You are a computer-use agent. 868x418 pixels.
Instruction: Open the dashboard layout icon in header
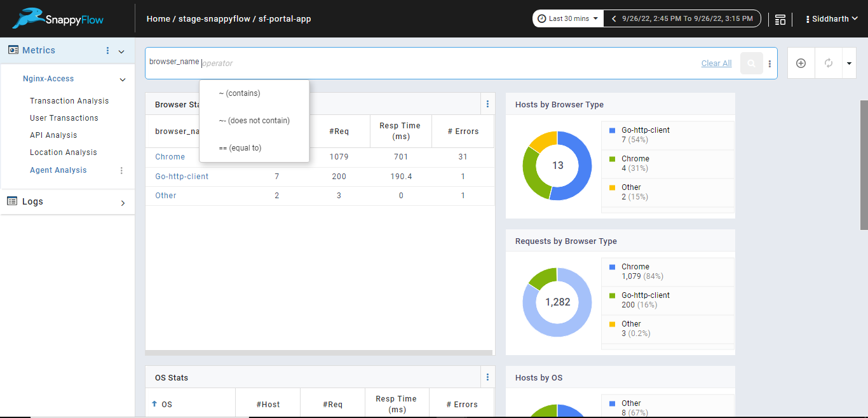click(x=780, y=19)
